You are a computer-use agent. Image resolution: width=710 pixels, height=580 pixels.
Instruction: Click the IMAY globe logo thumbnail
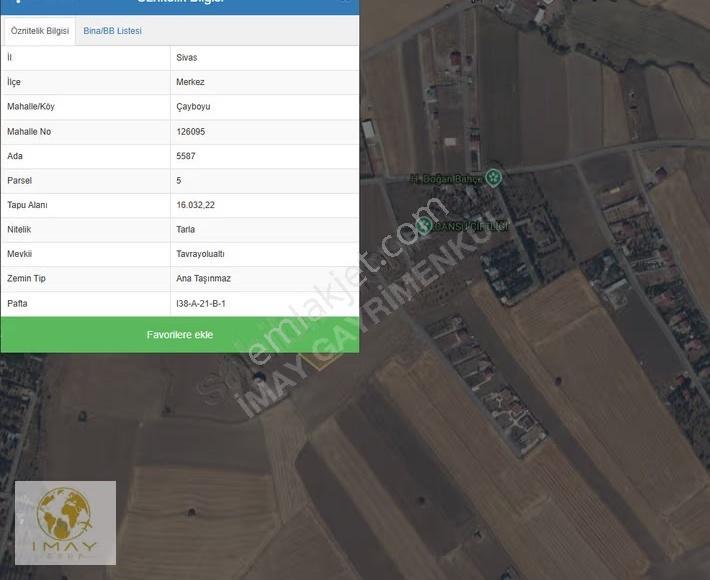tap(65, 522)
